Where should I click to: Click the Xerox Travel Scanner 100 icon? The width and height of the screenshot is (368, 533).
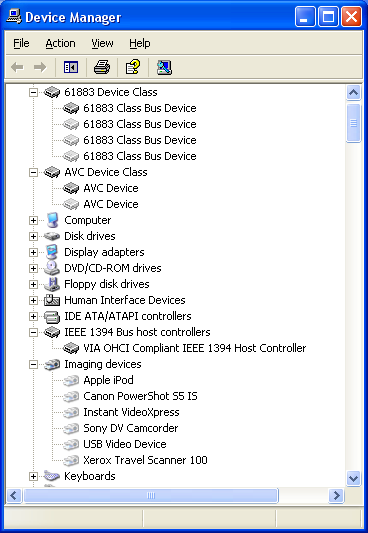point(71,460)
